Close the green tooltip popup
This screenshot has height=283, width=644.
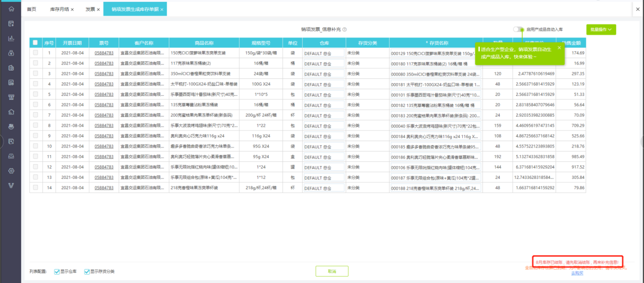(559, 48)
